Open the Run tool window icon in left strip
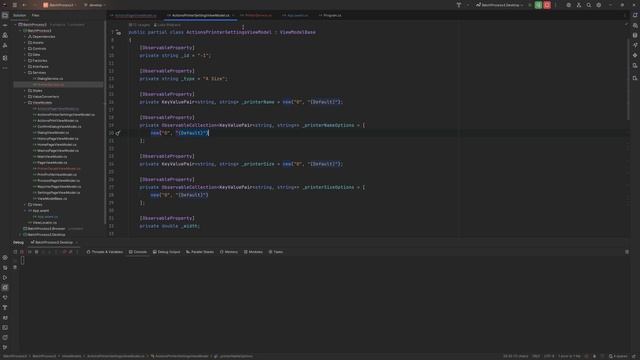 [x=5, y=278]
